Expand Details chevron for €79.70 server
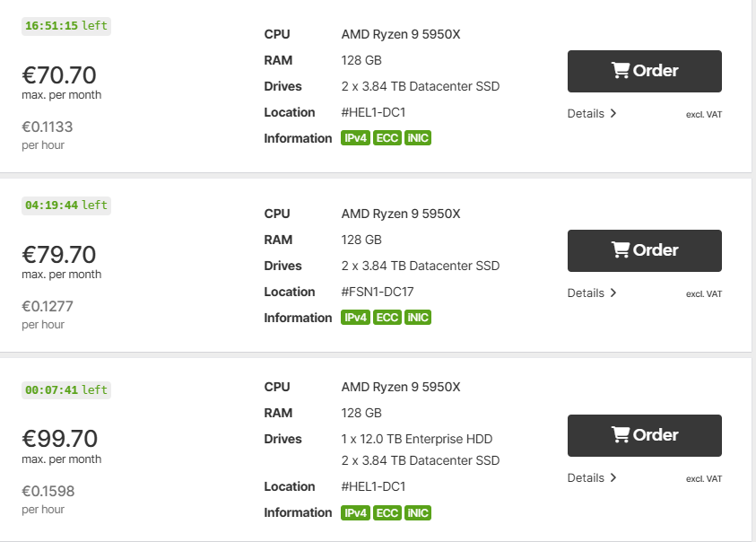This screenshot has height=542, width=756. [613, 293]
